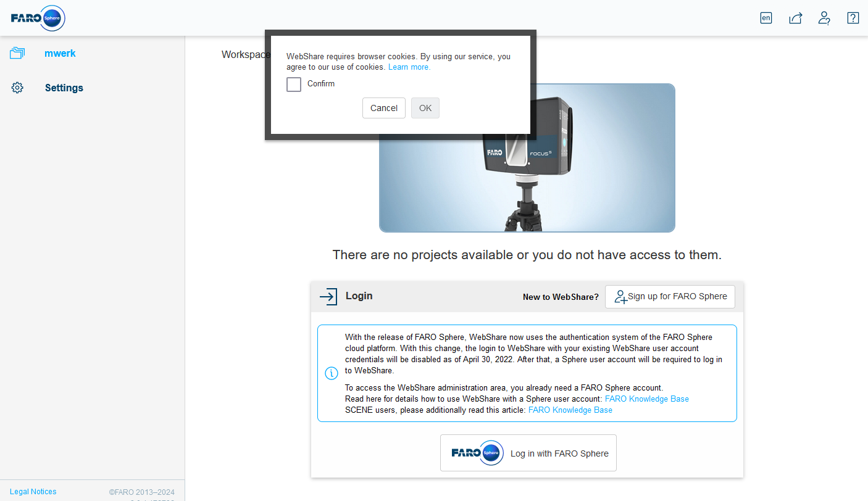Open the 'Learn more.' cookies link

[x=409, y=67]
